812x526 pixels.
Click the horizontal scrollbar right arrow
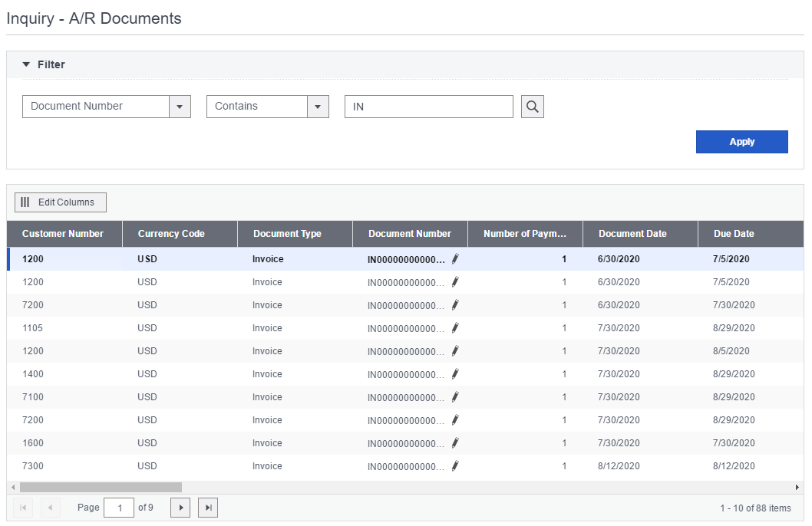pos(797,487)
